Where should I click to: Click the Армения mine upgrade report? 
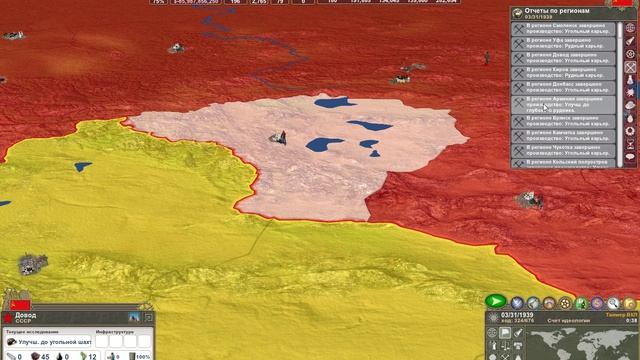tap(563, 105)
